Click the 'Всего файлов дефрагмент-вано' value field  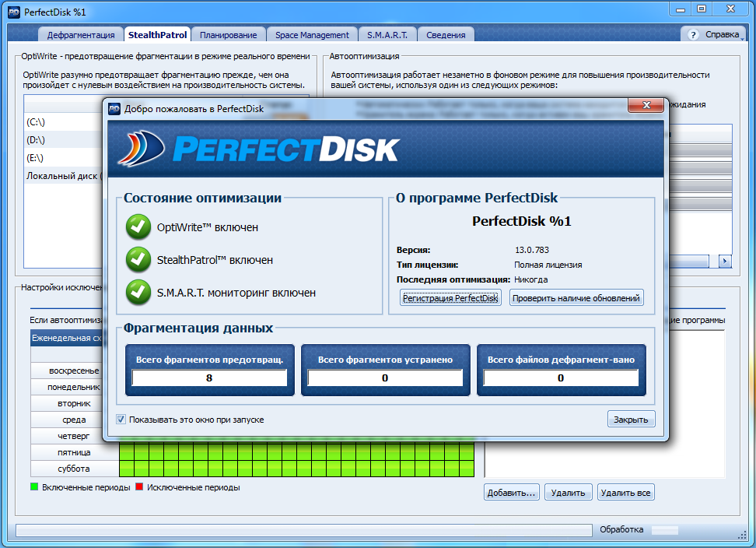(x=561, y=378)
